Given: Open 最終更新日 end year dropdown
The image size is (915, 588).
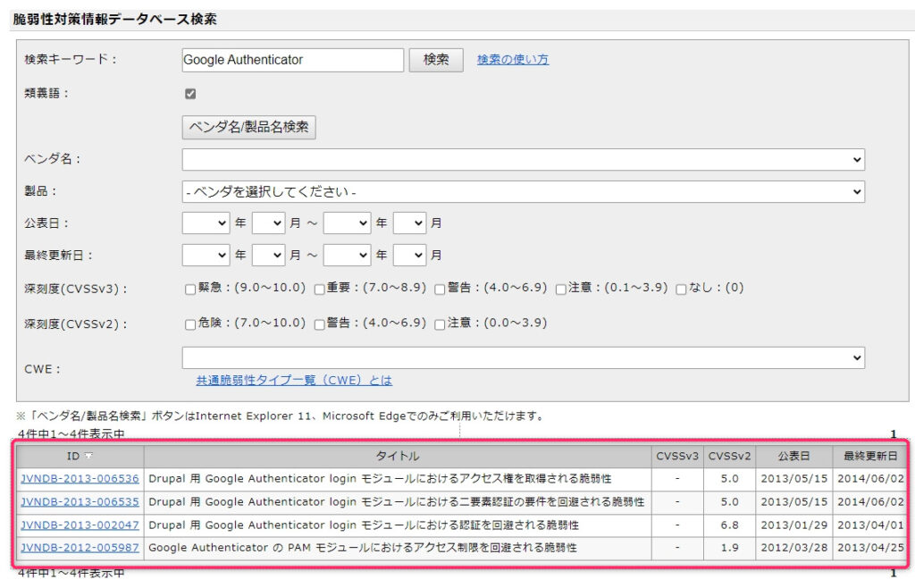Looking at the screenshot, I should click(x=347, y=255).
